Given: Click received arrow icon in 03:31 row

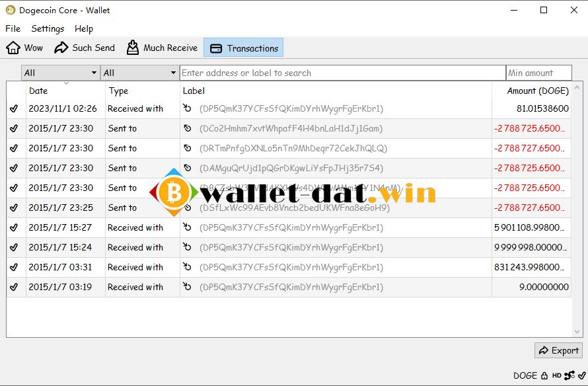Looking at the screenshot, I should pos(187,267).
